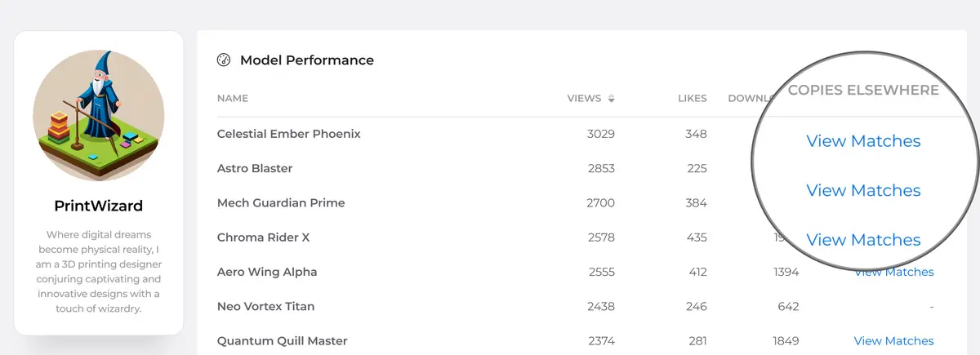Screen dimensions: 980x355
Task: Open View Matches for Aero Wing Alpha
Action: (x=893, y=272)
